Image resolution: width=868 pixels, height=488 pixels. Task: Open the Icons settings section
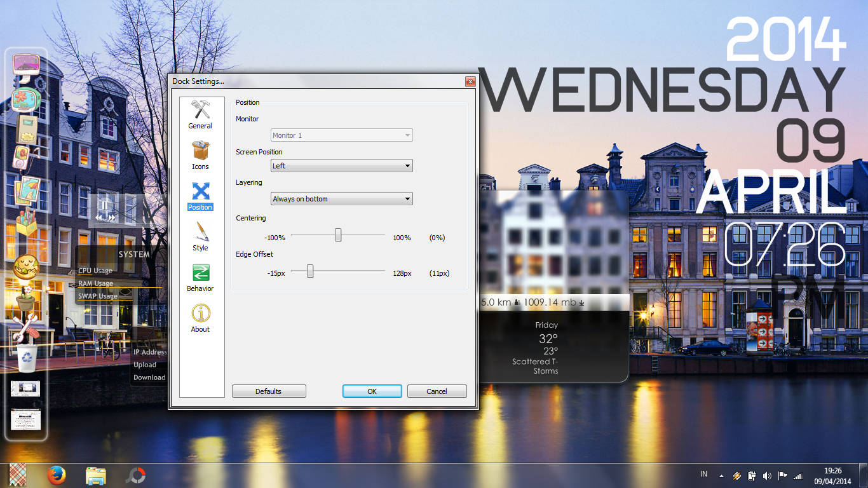[x=200, y=156]
